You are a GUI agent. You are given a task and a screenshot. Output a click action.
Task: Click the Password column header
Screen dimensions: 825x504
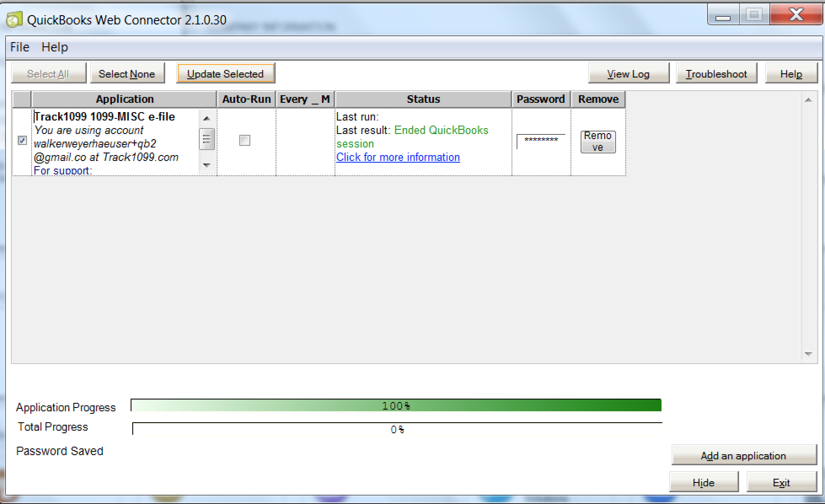[541, 99]
